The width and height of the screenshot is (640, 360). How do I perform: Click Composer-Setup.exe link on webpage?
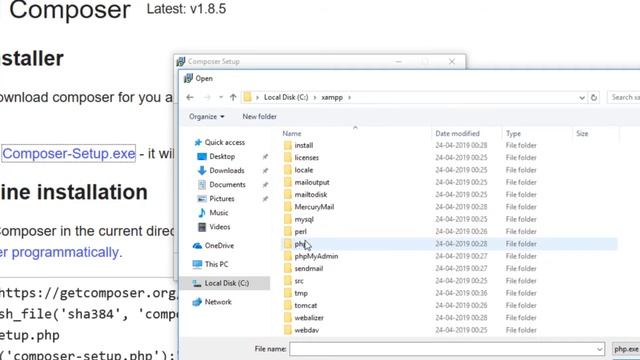(69, 153)
